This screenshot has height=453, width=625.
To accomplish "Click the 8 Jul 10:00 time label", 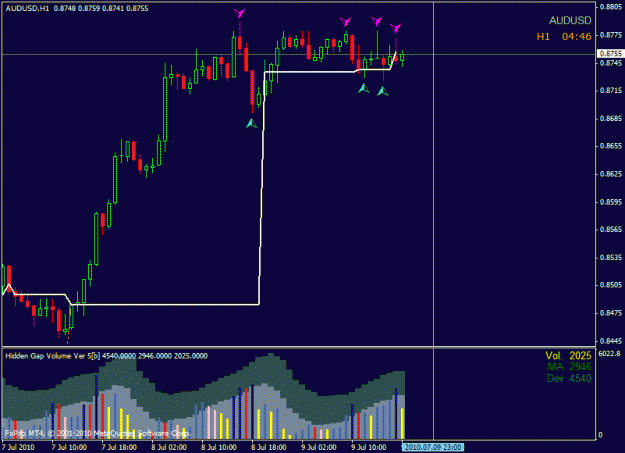I will 219,447.
